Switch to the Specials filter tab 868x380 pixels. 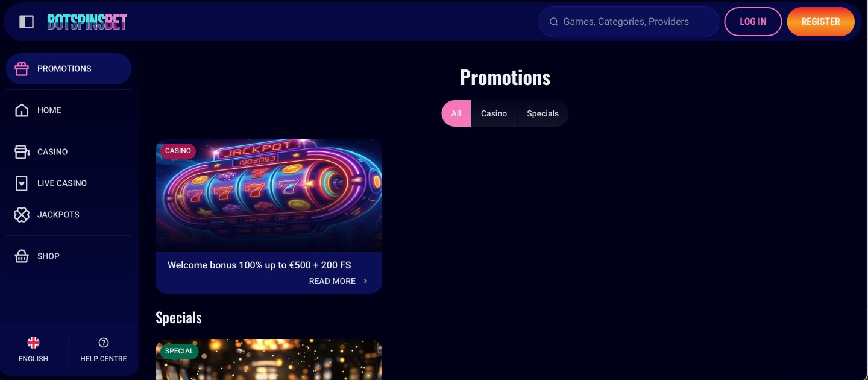pos(542,113)
